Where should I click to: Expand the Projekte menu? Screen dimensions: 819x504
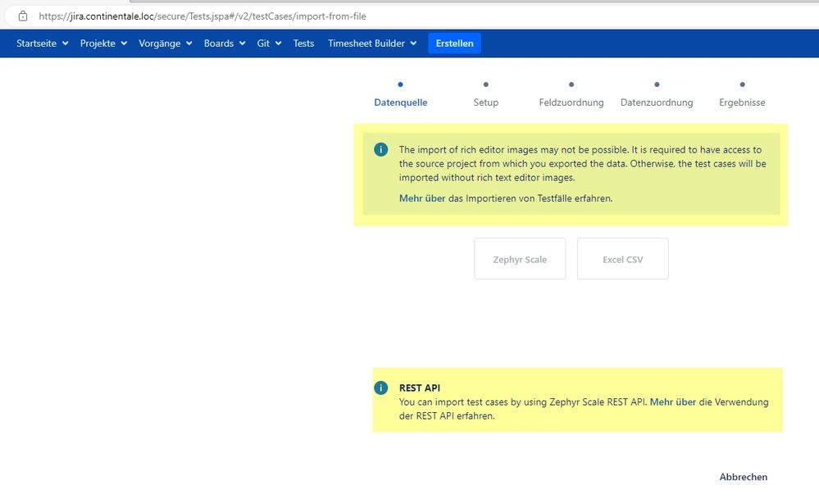[103, 43]
